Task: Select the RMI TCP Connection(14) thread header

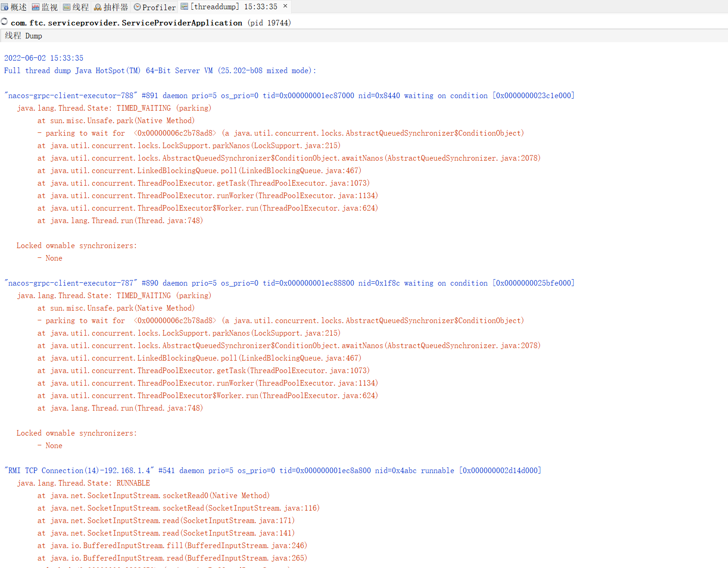Action: (273, 470)
